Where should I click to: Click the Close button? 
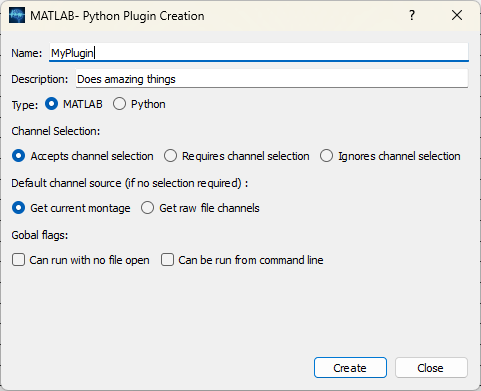coord(431,368)
